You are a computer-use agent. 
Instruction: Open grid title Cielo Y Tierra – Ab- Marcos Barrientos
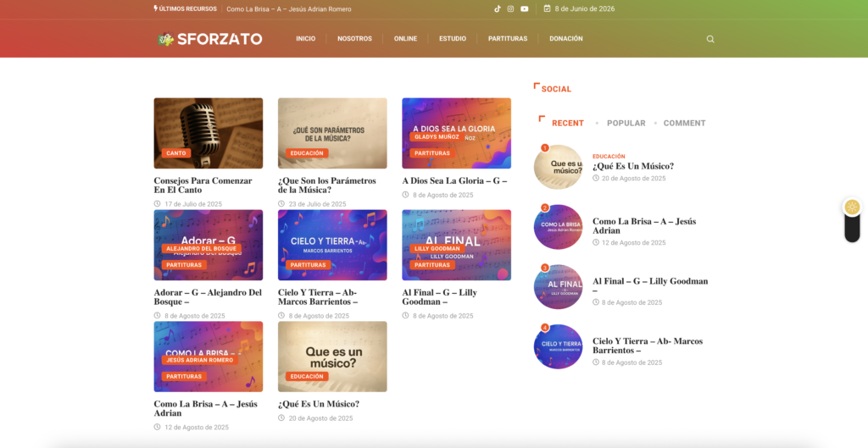(x=318, y=297)
